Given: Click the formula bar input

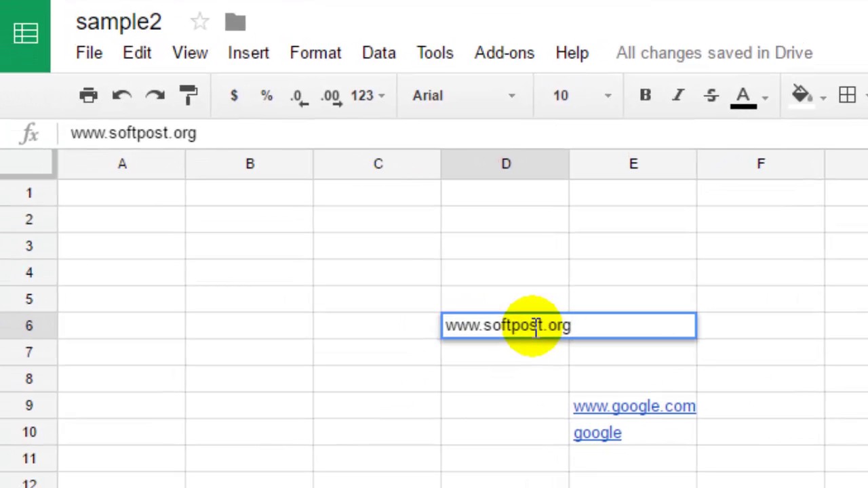Looking at the screenshot, I should [407, 133].
